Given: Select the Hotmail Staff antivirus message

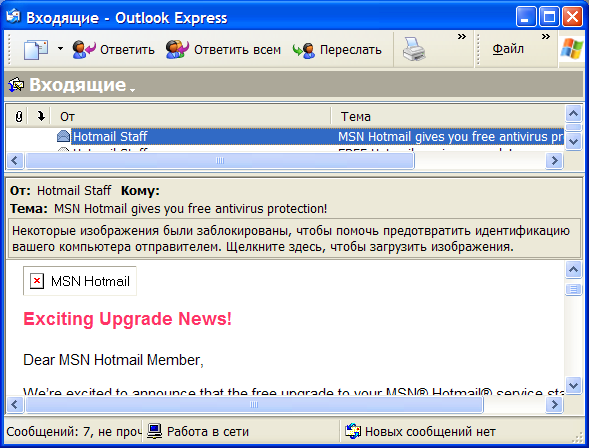Looking at the screenshot, I should (x=285, y=136).
